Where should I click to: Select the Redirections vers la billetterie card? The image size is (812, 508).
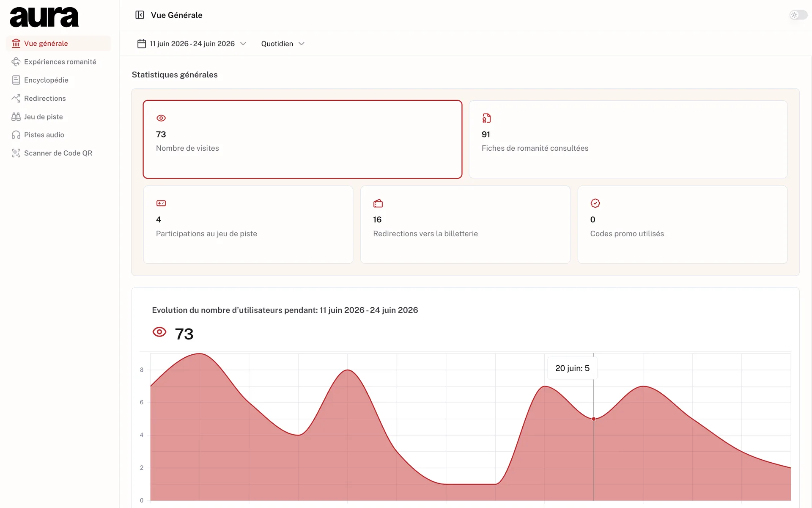click(x=465, y=225)
